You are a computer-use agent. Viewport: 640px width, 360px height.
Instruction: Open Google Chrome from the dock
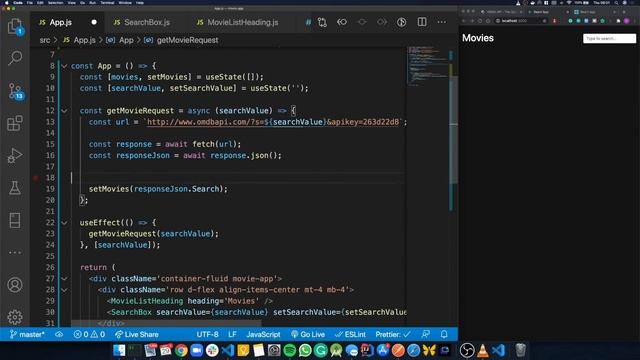click(x=181, y=350)
